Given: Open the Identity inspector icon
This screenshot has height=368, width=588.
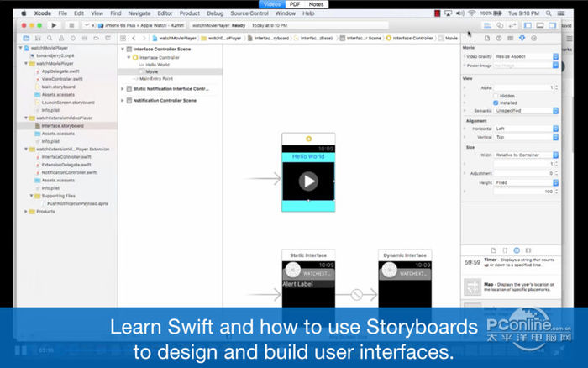Looking at the screenshot, I should tap(511, 39).
